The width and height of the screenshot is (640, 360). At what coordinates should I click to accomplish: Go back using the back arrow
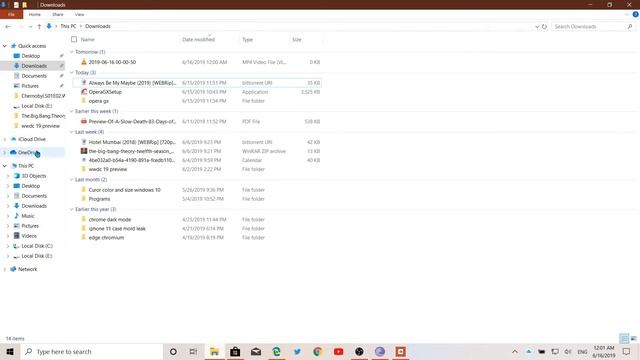[x=8, y=27]
